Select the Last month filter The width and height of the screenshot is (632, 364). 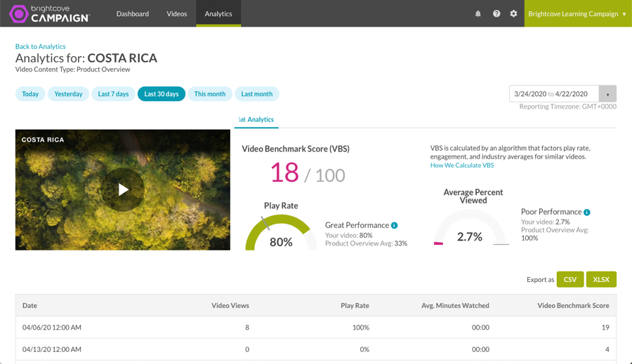coord(257,94)
